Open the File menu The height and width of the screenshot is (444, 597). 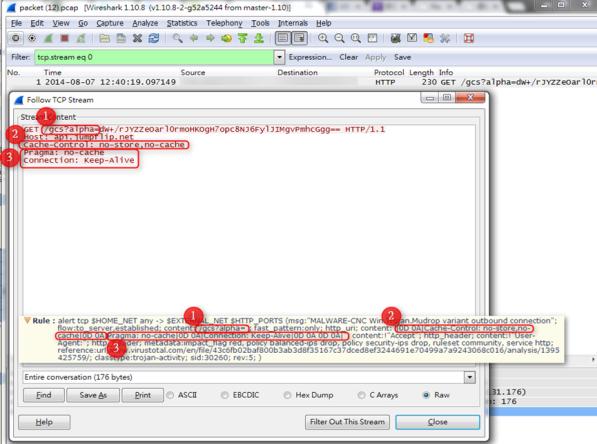[x=16, y=23]
